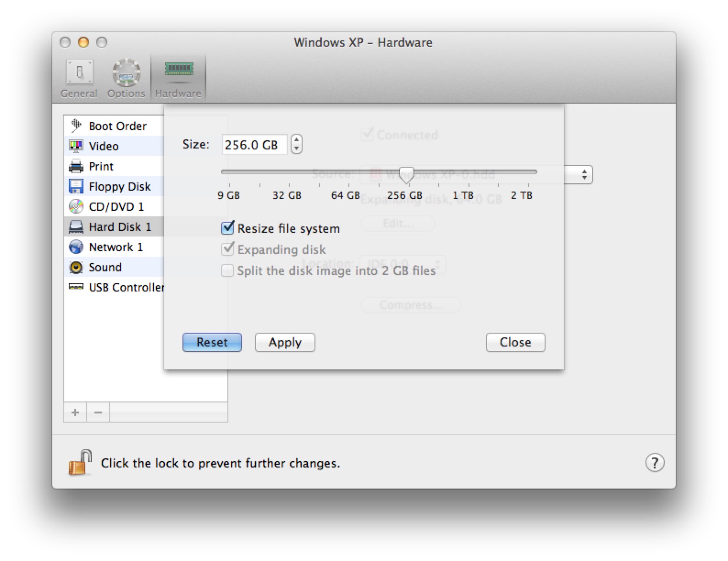The width and height of the screenshot is (728, 561).
Task: Uncheck Resize file system checkbox
Action: pos(227,228)
